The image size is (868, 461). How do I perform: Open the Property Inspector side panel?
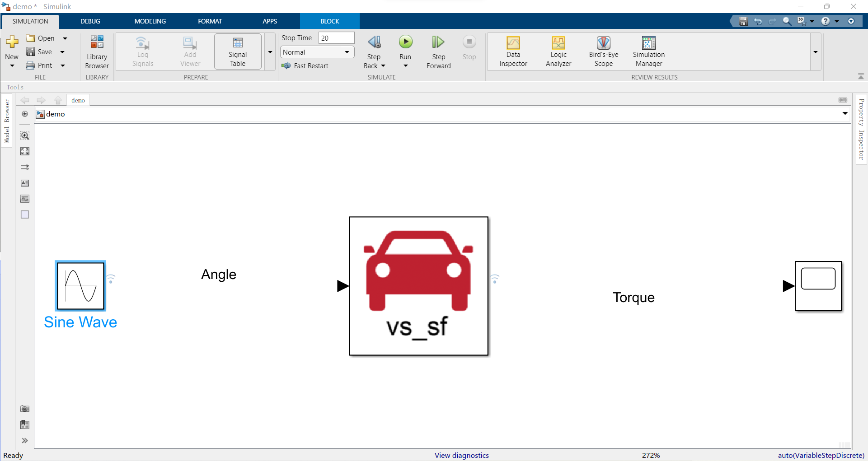(x=861, y=129)
